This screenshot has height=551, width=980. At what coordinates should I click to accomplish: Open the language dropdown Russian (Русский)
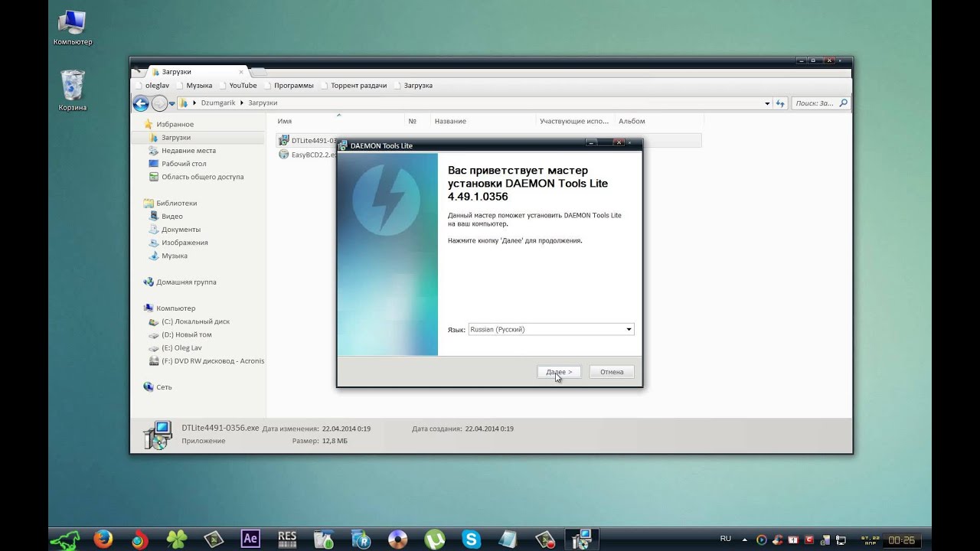[551, 329]
